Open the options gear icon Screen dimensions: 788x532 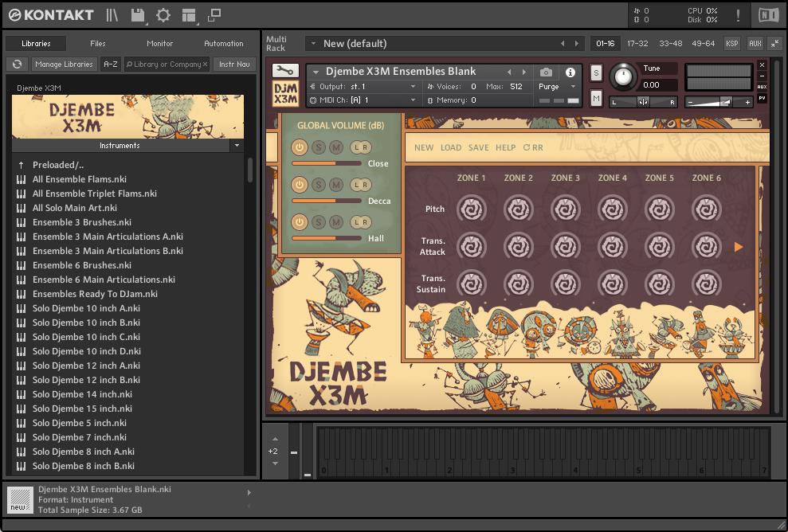pyautogui.click(x=163, y=15)
